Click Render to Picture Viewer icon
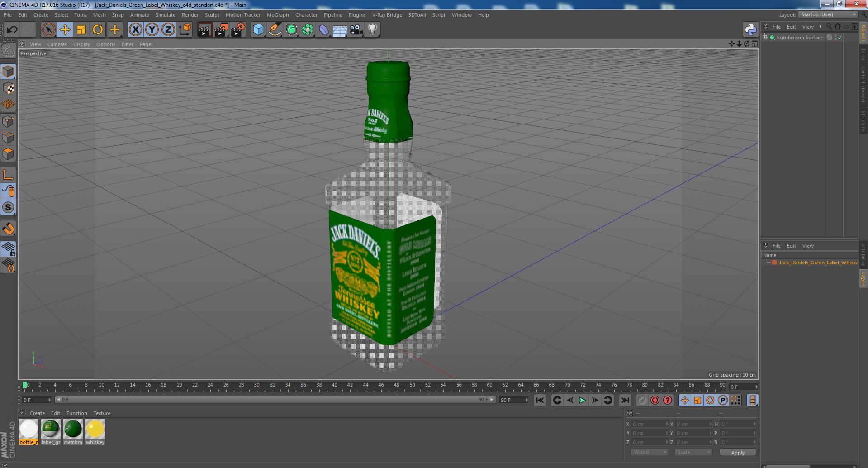This screenshot has width=868, height=468. pos(221,30)
